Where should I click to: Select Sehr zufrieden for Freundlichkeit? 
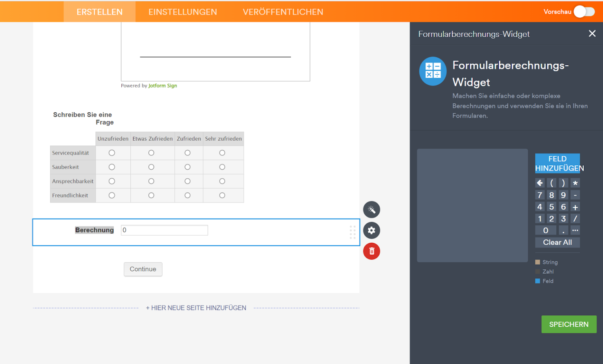point(223,195)
